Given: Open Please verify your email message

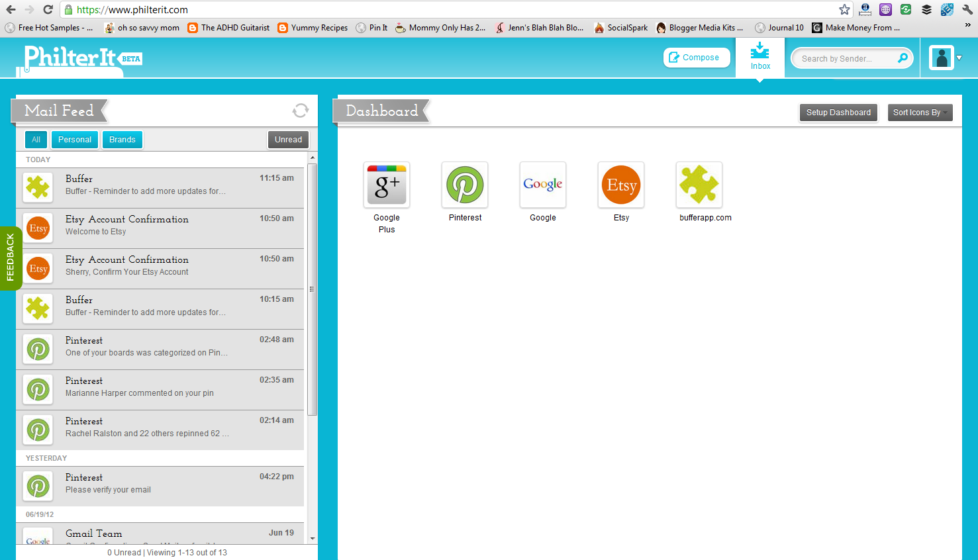Looking at the screenshot, I should coord(160,487).
